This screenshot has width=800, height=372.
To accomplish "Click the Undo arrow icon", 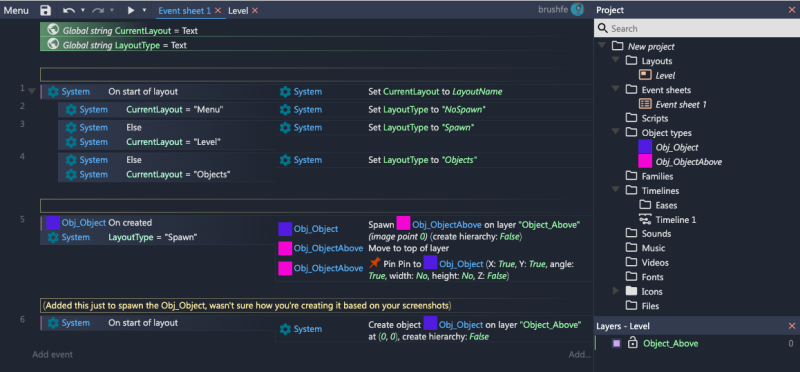I will [68, 10].
